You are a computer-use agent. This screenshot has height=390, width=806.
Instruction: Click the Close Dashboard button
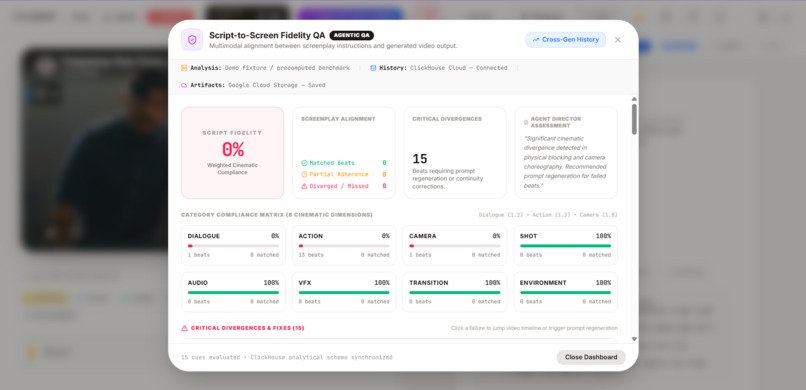coord(591,357)
